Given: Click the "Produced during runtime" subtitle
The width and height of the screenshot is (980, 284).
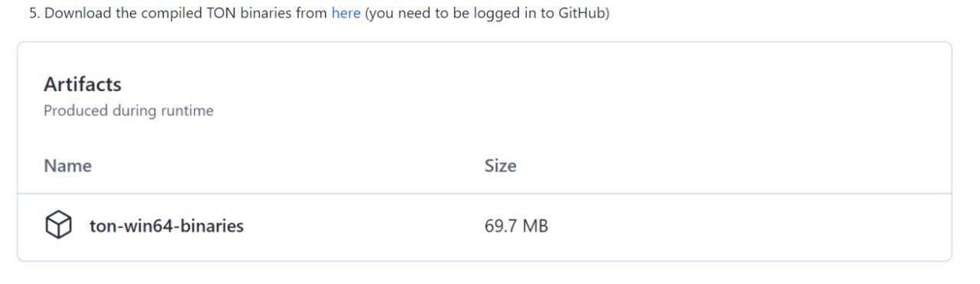Looking at the screenshot, I should pos(129,111).
